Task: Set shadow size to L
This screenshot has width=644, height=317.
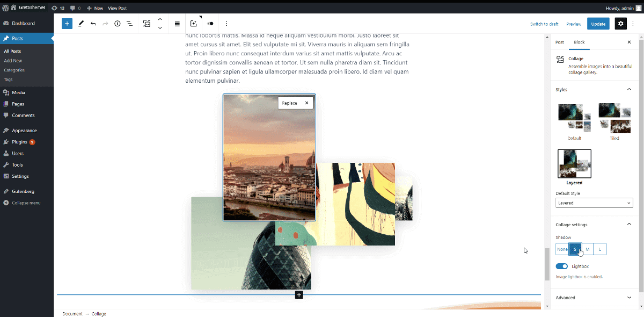Action: tap(600, 249)
